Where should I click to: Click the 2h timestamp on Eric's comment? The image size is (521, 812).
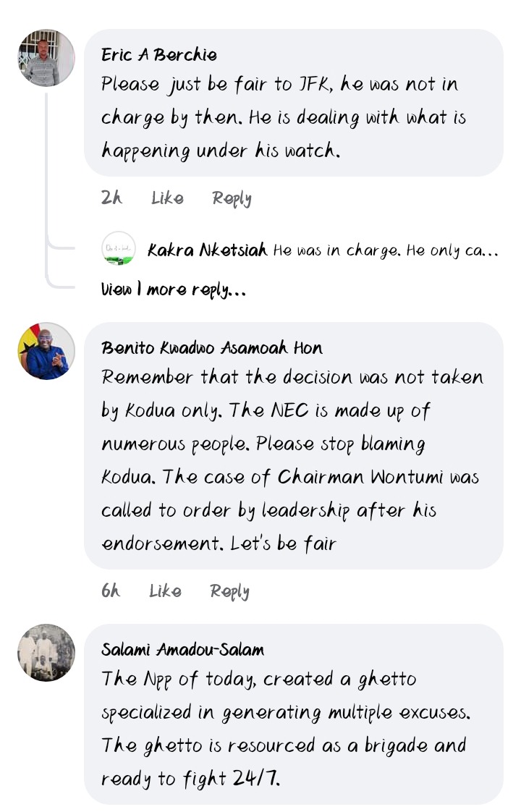click(x=111, y=198)
